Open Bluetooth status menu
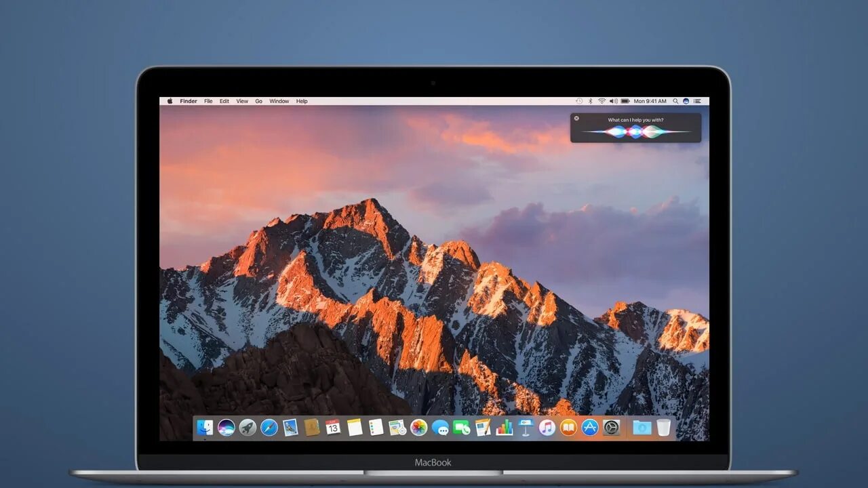Image resolution: width=868 pixels, height=488 pixels. click(x=591, y=101)
